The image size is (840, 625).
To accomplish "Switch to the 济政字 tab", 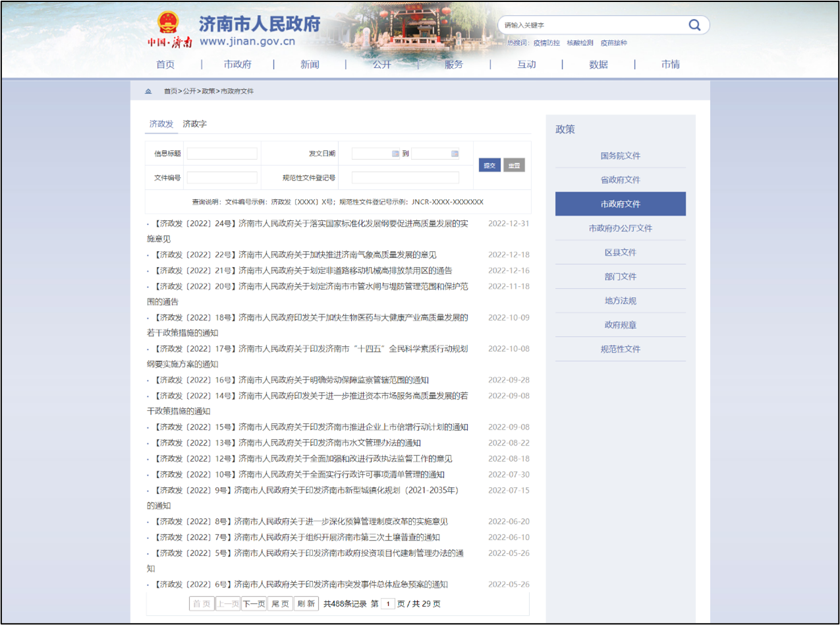I will 194,124.
